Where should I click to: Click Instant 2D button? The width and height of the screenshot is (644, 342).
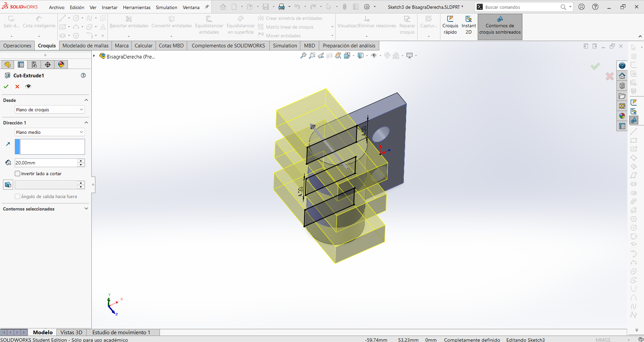tap(469, 25)
